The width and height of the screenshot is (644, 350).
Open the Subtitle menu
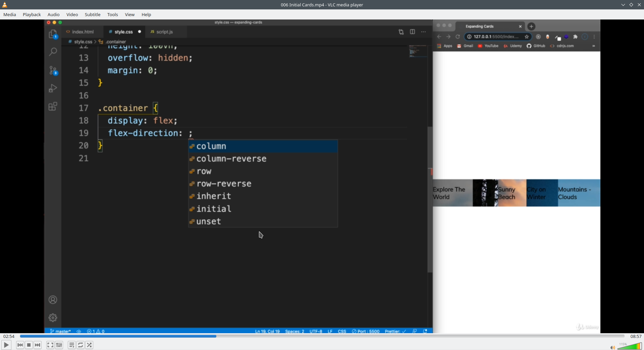(x=93, y=14)
